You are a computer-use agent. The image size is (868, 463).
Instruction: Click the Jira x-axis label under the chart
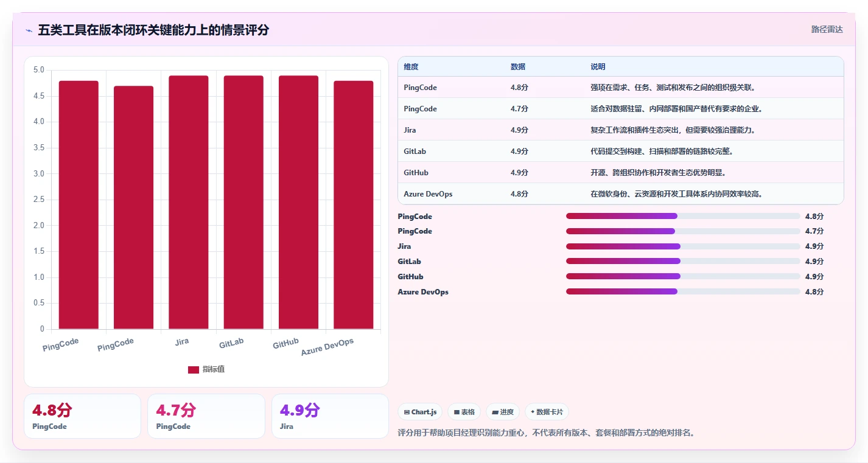click(x=181, y=341)
